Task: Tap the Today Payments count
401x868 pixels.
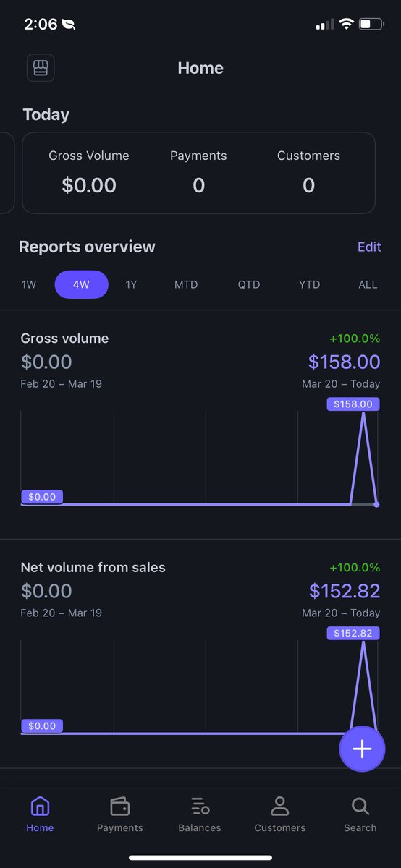Action: pos(198,186)
